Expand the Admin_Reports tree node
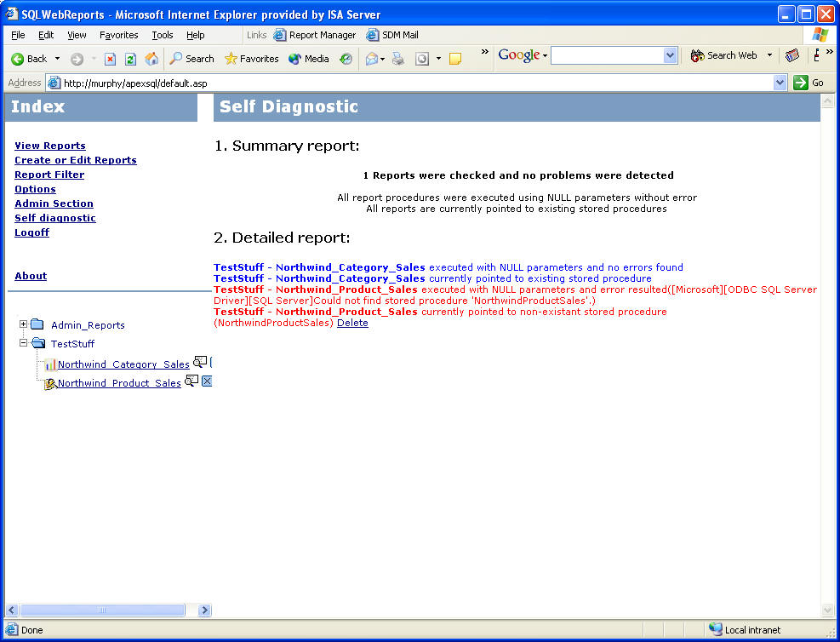 pos(23,324)
